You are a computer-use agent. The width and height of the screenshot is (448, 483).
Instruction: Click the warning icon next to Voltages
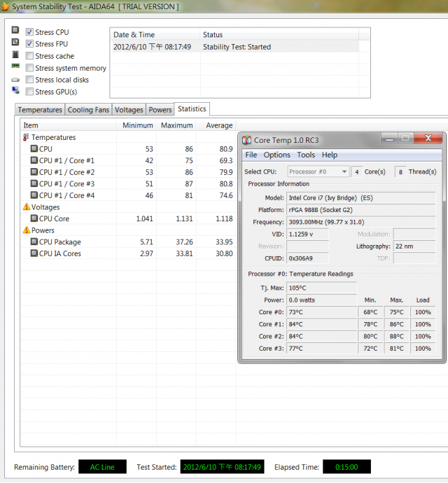[27, 206]
